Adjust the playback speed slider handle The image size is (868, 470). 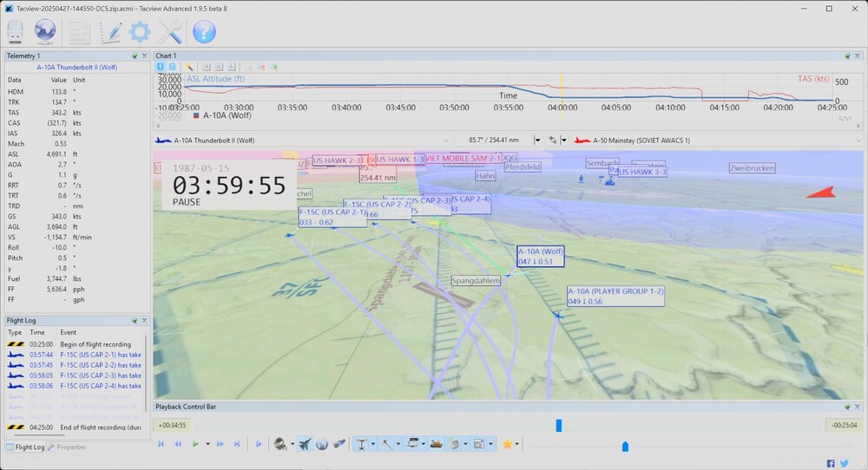pos(625,447)
